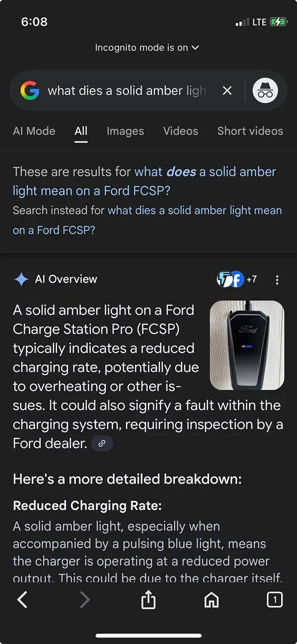Tap the Google logo icon
Viewport: 297px width, 644px height.
(x=30, y=91)
